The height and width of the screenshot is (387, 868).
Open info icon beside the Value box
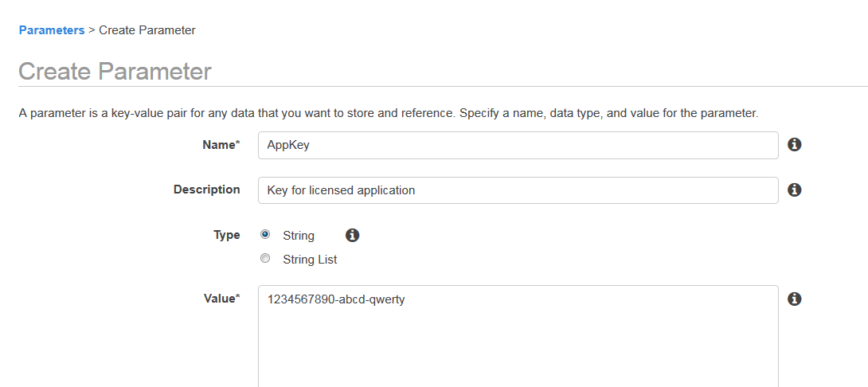pyautogui.click(x=795, y=299)
